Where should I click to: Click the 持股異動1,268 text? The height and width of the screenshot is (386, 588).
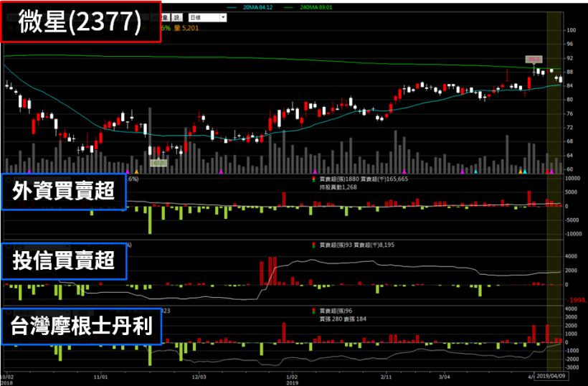(x=338, y=187)
